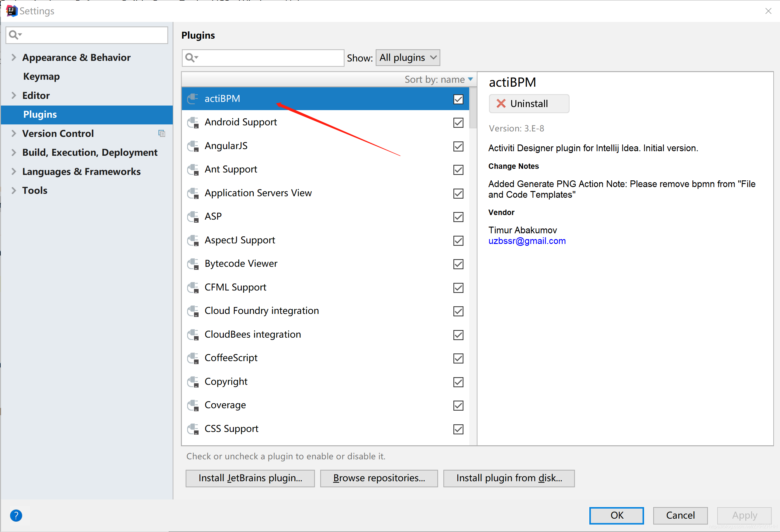Screen dimensions: 780x532
Task: Click the Cloud Foundry integration plugin icon
Action: [194, 310]
